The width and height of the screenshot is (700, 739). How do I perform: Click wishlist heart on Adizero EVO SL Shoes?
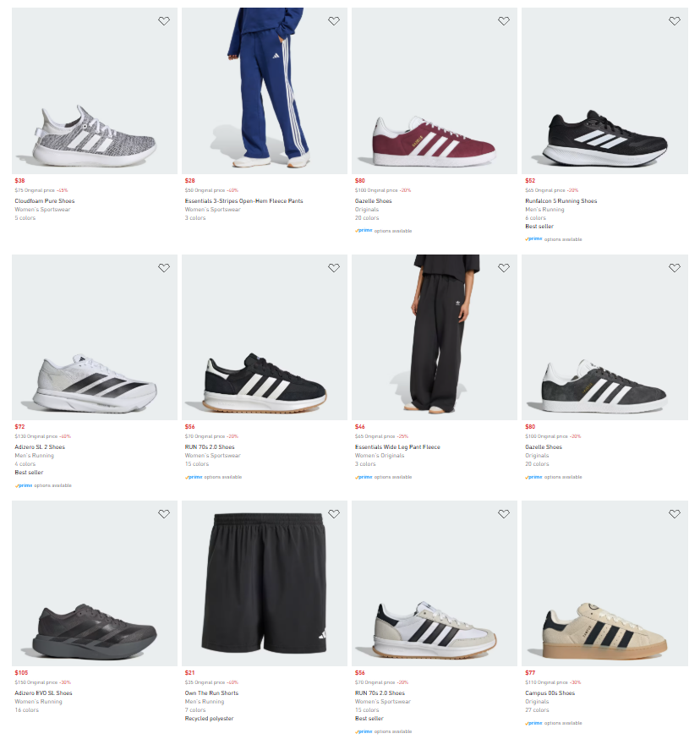pos(164,514)
